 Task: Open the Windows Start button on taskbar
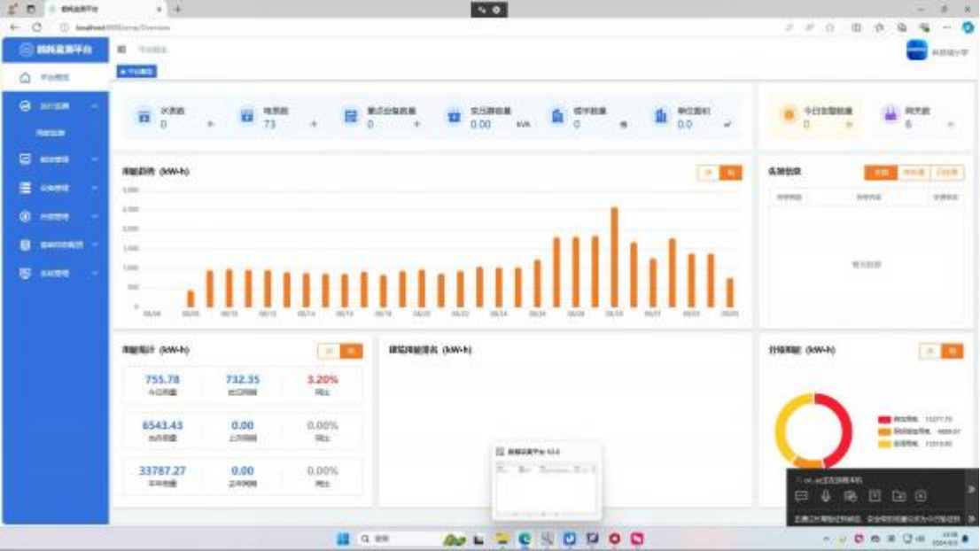tap(343, 539)
